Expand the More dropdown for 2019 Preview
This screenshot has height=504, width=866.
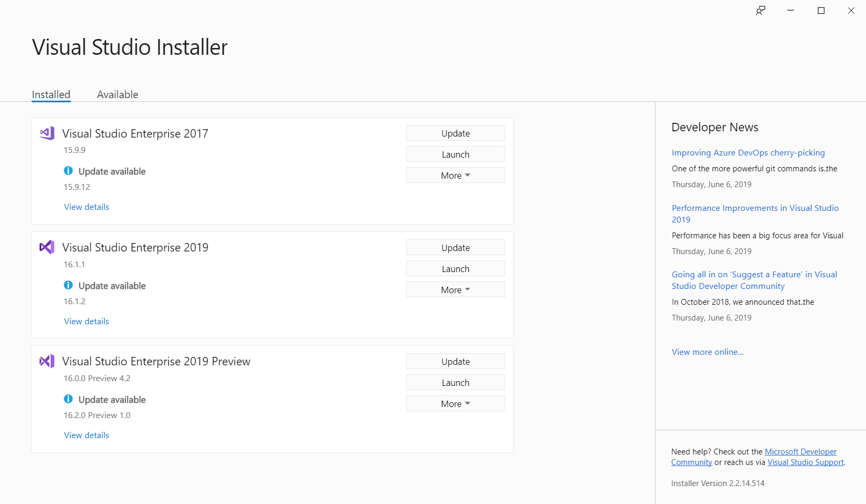point(456,404)
